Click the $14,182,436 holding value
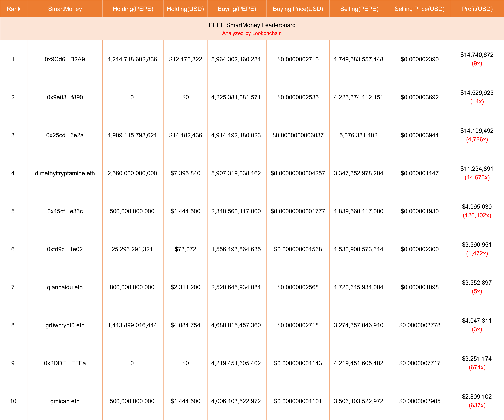The image size is (504, 420). pos(185,135)
